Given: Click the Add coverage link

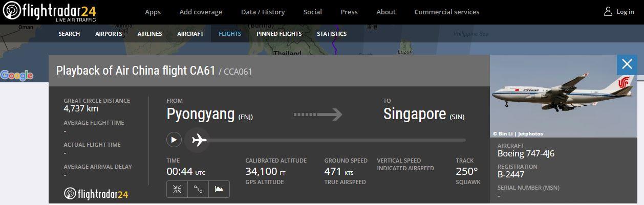Looking at the screenshot, I should (x=201, y=12).
